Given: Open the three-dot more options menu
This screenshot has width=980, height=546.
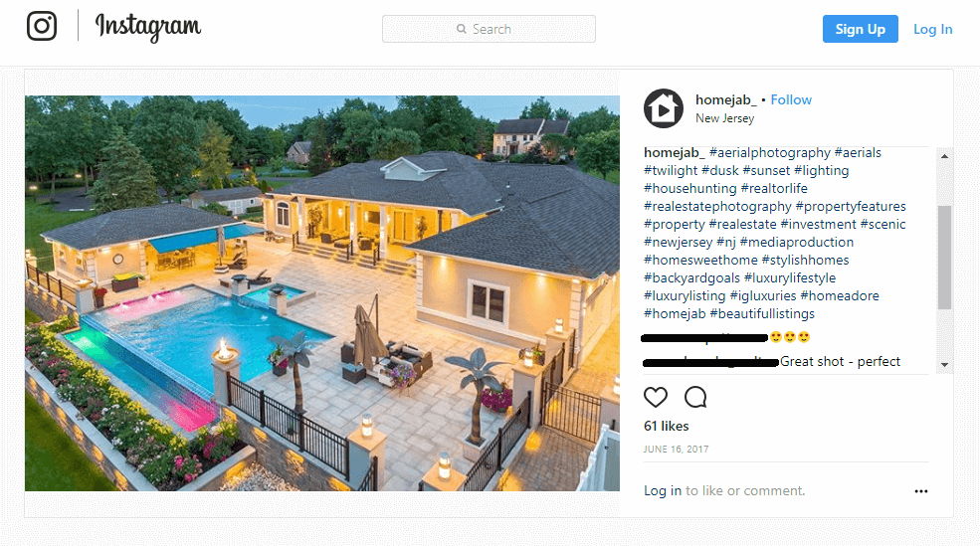Looking at the screenshot, I should pos(920,491).
